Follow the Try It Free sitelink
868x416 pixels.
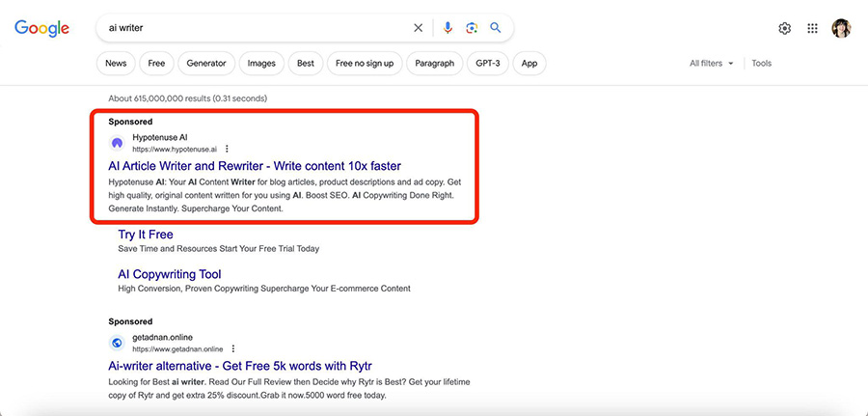pos(146,235)
